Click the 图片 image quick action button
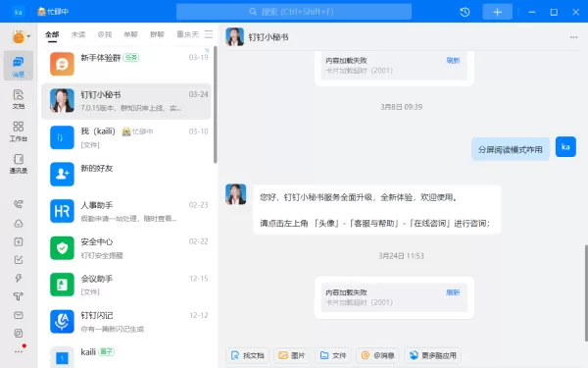The height and width of the screenshot is (368, 588). 292,355
